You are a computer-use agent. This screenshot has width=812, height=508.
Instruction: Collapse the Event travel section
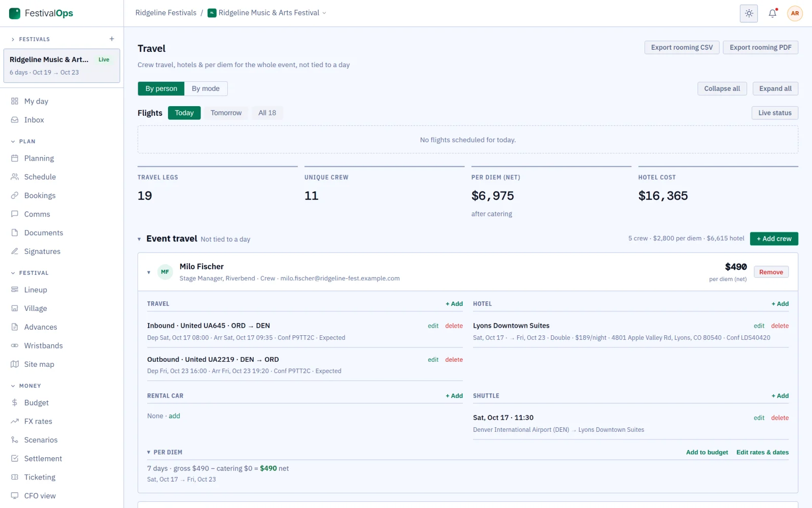coord(139,239)
